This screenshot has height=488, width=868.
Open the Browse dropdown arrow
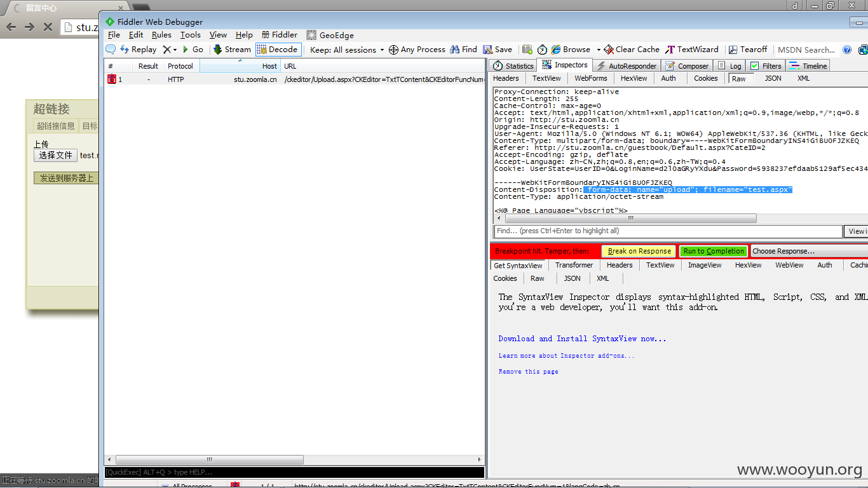coord(599,50)
